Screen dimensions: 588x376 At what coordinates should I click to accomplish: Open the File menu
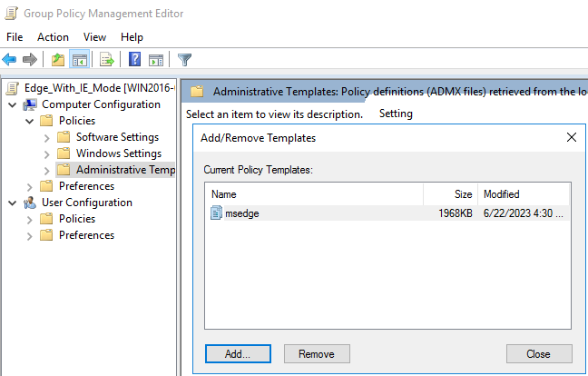[15, 37]
